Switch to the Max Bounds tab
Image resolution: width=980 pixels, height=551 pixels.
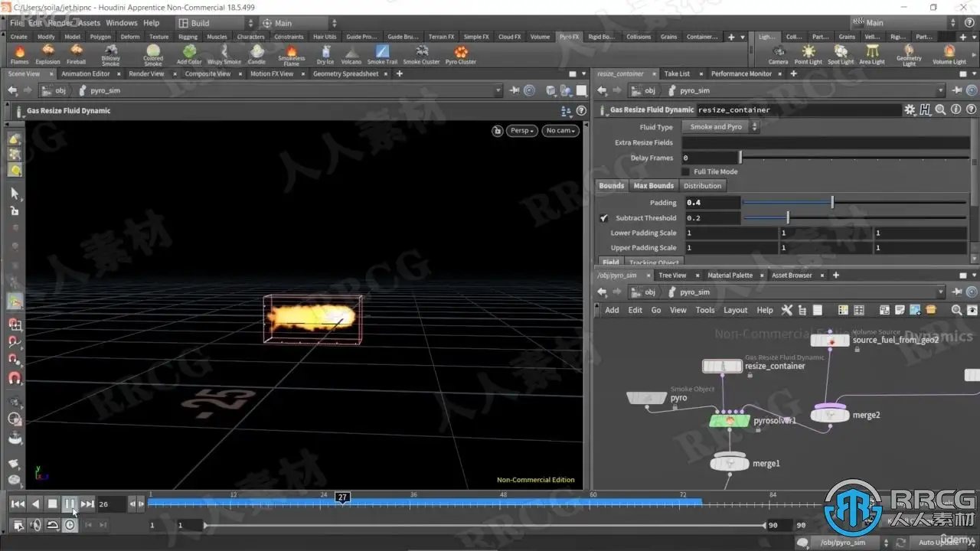[x=653, y=186]
